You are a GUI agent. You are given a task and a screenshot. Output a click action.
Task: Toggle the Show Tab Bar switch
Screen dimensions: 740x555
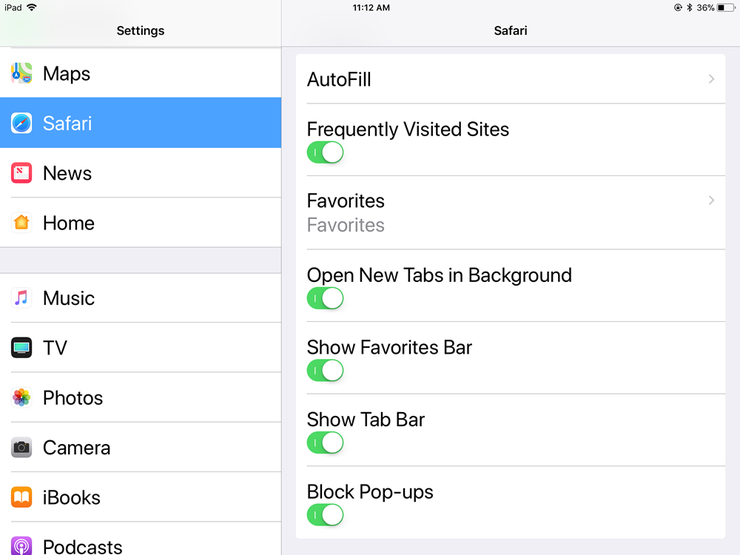[x=325, y=443]
